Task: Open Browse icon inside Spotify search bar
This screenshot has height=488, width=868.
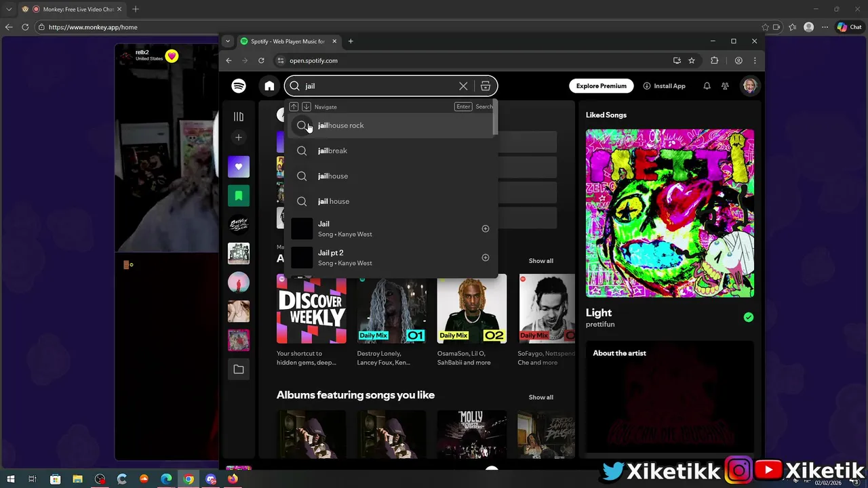Action: 486,86
